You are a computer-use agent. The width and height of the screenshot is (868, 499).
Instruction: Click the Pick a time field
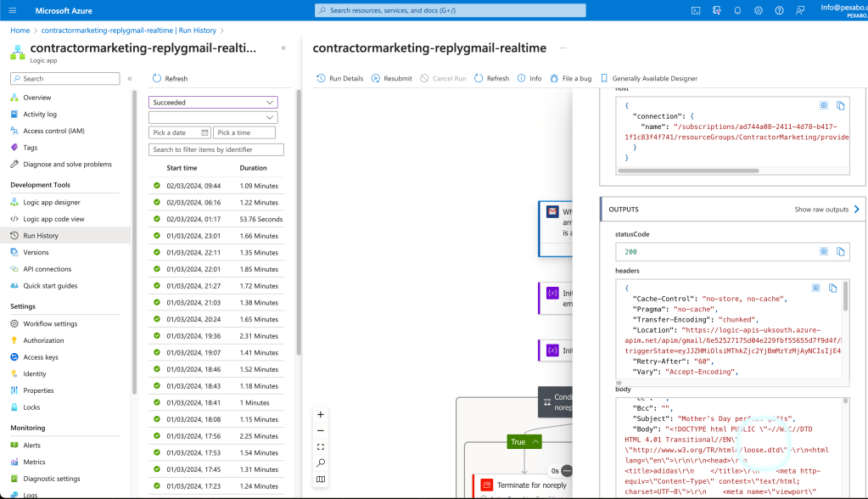(x=244, y=133)
